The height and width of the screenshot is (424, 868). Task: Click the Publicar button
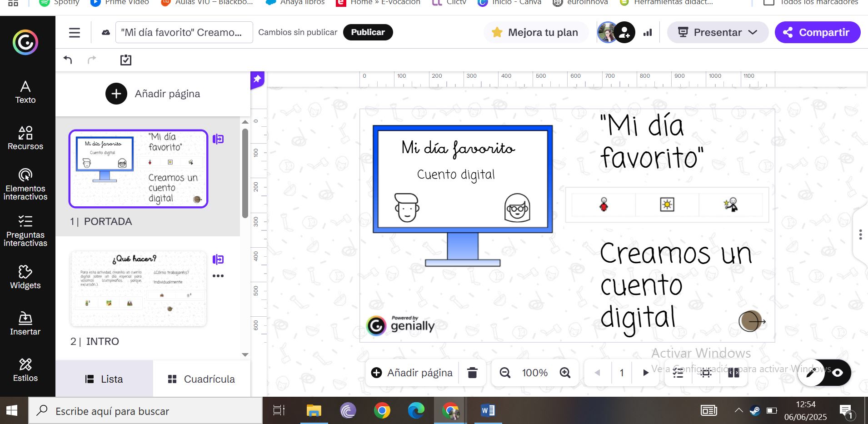pos(368,32)
